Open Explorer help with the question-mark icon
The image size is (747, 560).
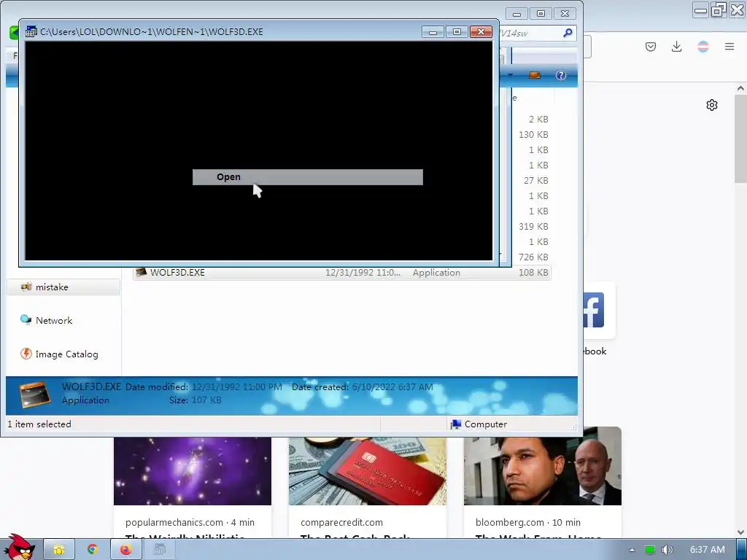pos(561,75)
